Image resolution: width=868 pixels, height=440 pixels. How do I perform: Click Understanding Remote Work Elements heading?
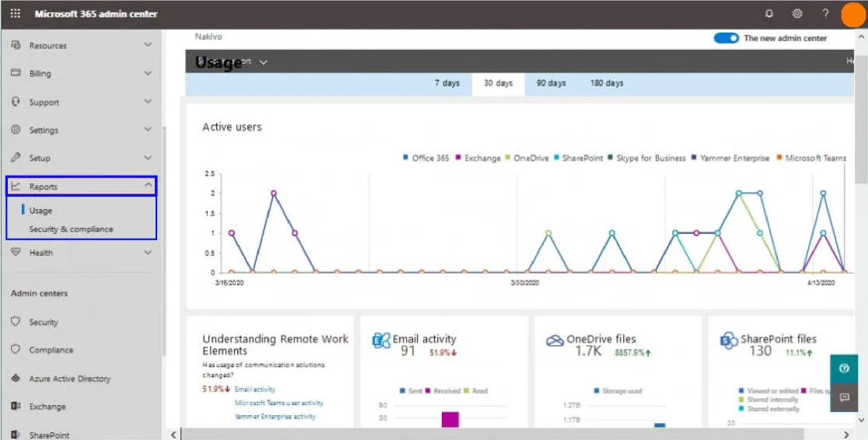pyautogui.click(x=275, y=345)
